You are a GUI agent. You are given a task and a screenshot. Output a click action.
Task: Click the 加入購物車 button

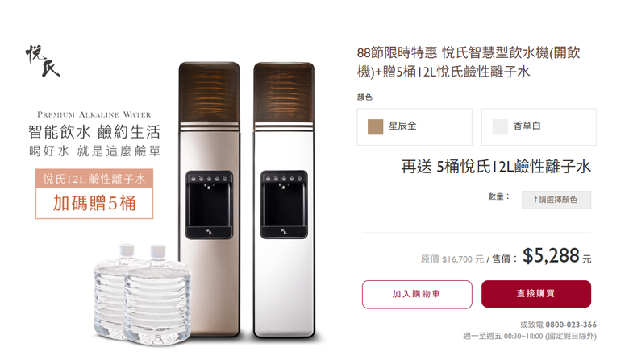417,294
